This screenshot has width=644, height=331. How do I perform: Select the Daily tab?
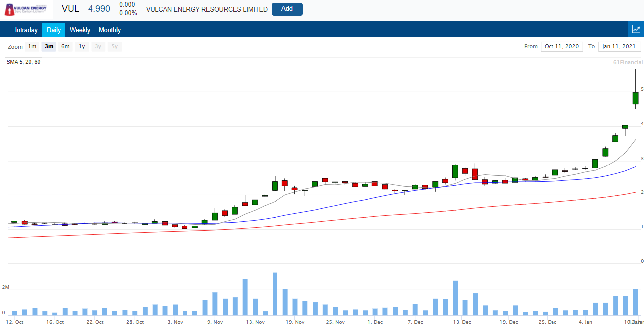point(54,30)
